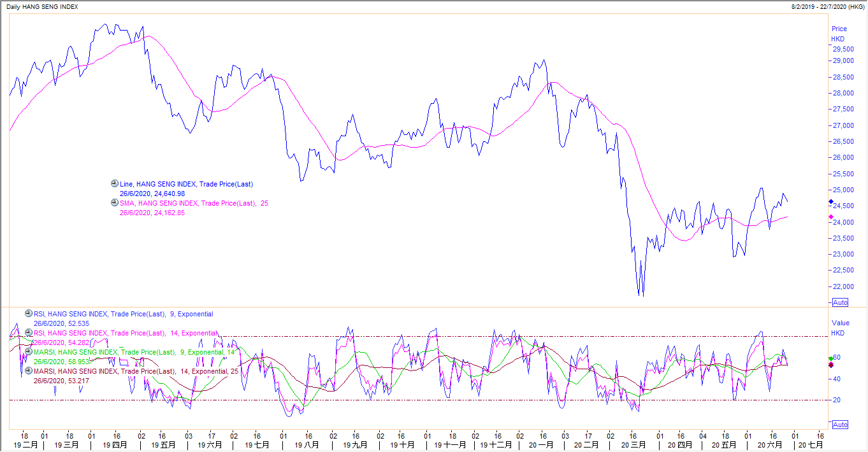Viewport: 868px width, 452px height.
Task: Select the 'Line, HANG SENG INDEX, Trade Price(Last)' legend label
Action: point(186,184)
